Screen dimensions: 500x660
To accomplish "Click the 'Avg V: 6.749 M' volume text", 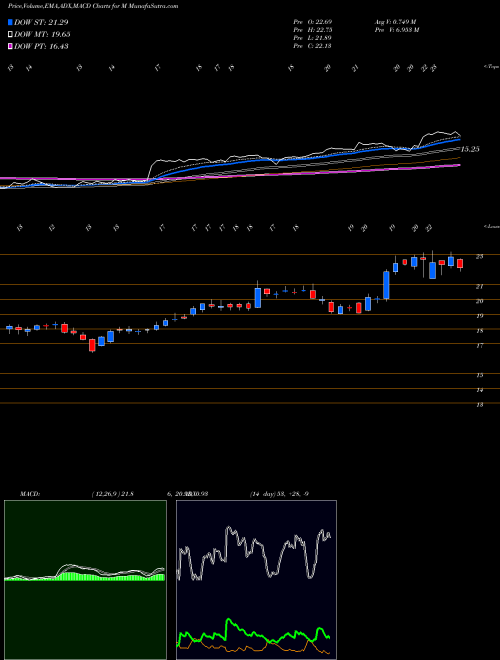I will tap(395, 22).
